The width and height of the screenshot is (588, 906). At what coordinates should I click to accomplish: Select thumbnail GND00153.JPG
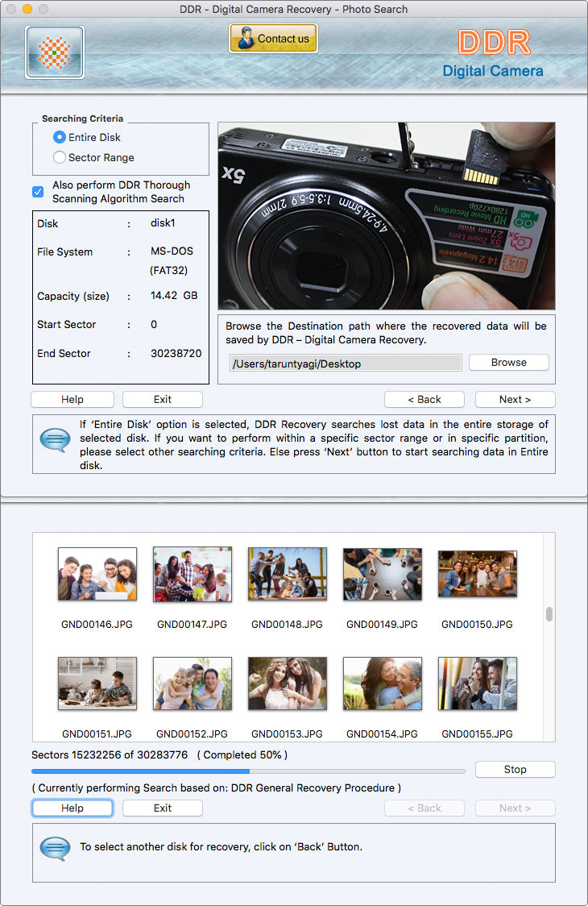(x=287, y=684)
